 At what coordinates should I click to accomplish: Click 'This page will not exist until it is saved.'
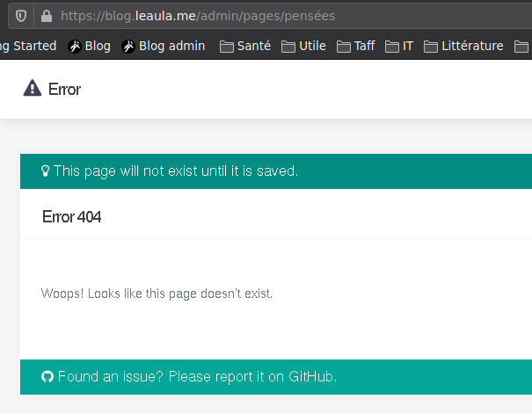pos(176,171)
